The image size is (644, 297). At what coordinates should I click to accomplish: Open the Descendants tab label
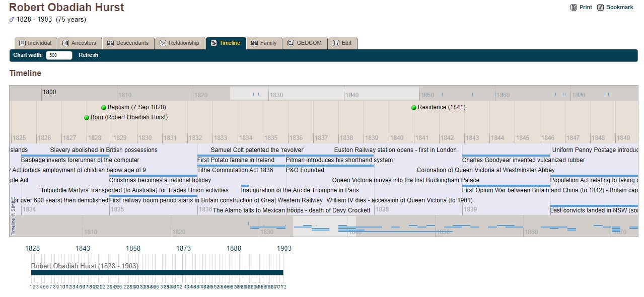point(132,43)
